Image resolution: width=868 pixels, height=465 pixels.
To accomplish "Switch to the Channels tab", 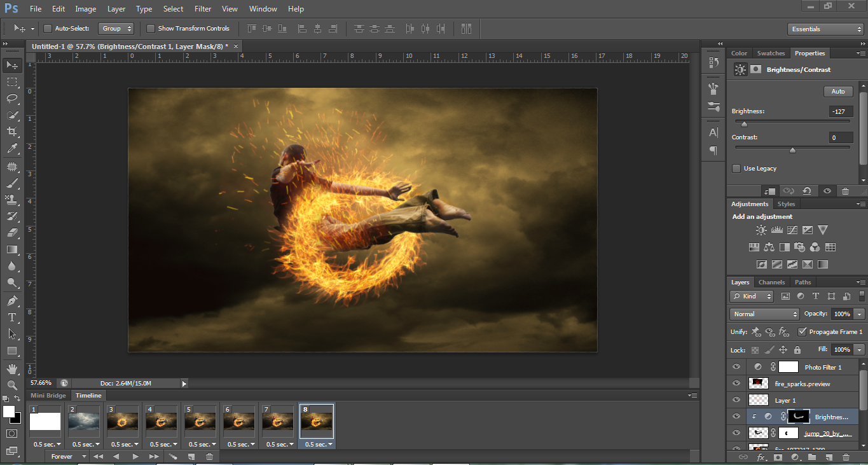I will [x=771, y=282].
